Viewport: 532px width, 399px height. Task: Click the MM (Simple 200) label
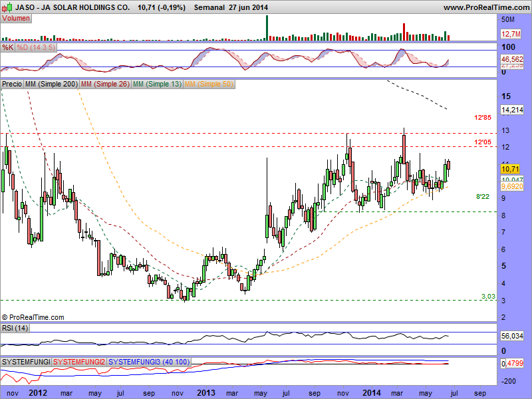(x=51, y=84)
